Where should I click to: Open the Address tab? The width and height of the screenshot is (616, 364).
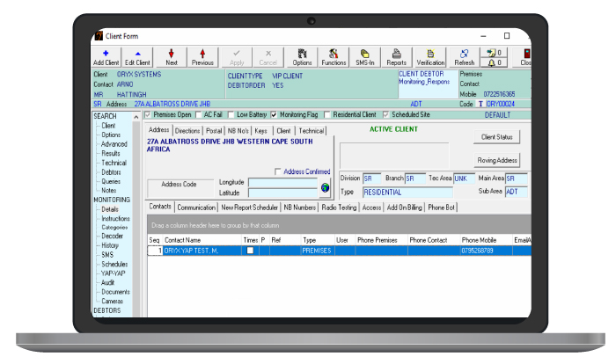tap(158, 130)
